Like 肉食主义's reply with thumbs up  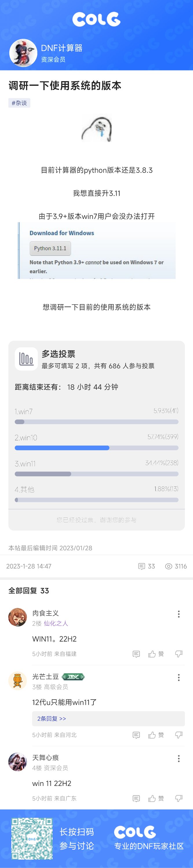tap(156, 654)
